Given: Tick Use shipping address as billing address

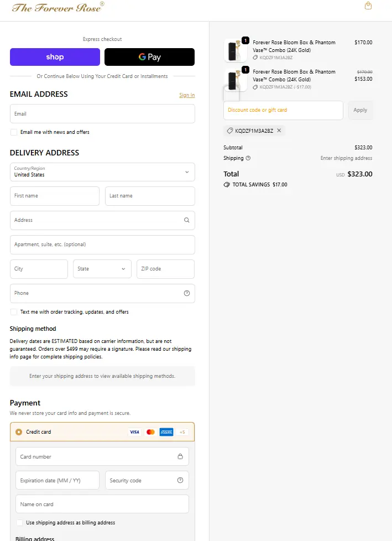Looking at the screenshot, I should (20, 523).
